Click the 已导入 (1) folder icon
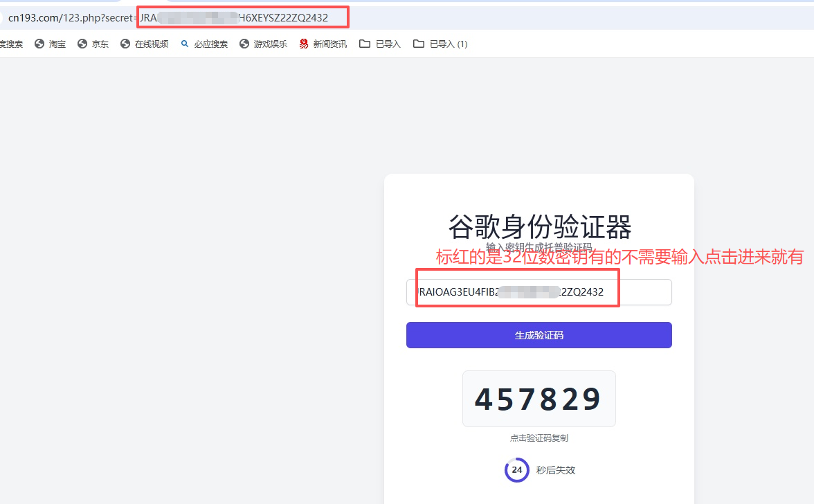The image size is (814, 504). coord(419,44)
